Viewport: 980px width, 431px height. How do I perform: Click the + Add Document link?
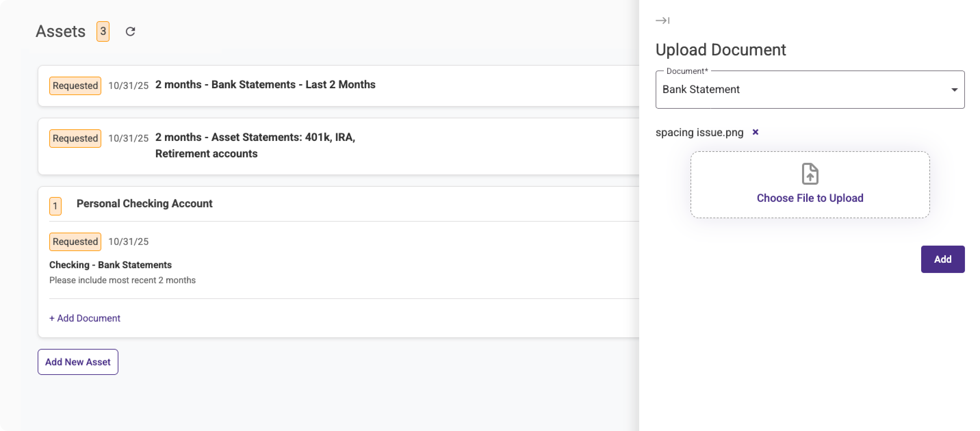tap(85, 318)
